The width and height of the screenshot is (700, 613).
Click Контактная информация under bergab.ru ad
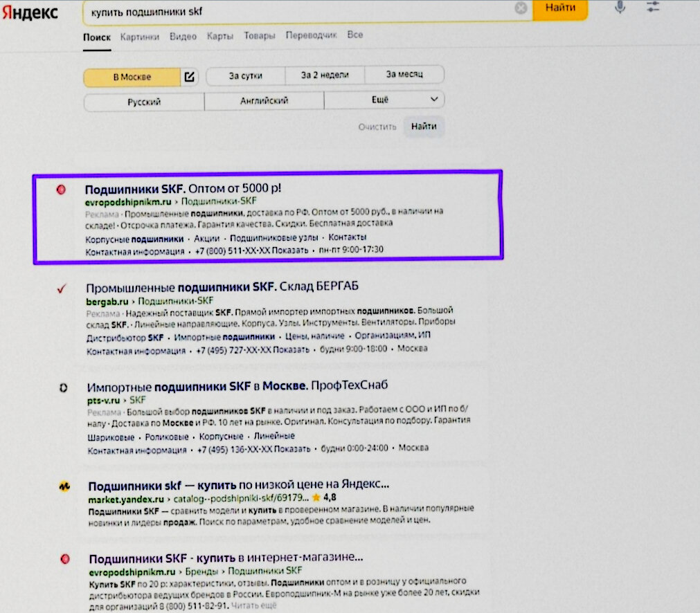pyautogui.click(x=136, y=351)
